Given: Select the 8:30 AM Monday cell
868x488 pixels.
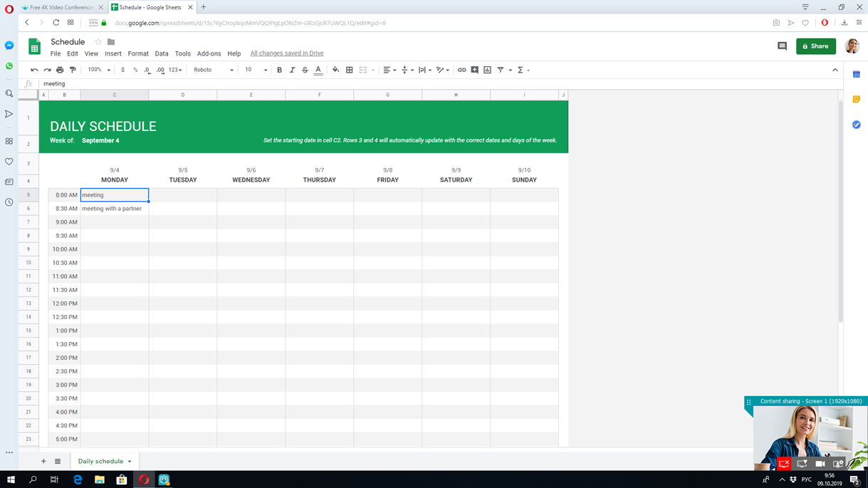Looking at the screenshot, I should point(114,209).
